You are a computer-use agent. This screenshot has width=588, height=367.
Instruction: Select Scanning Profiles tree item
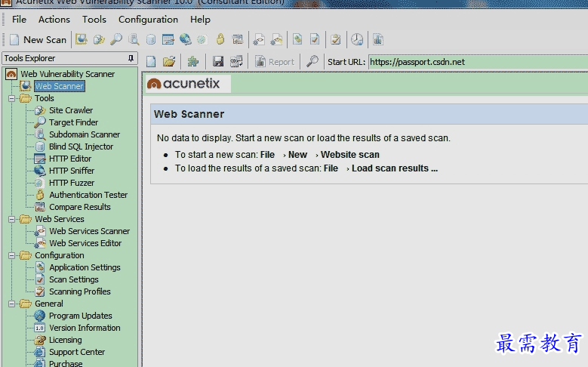tap(80, 291)
